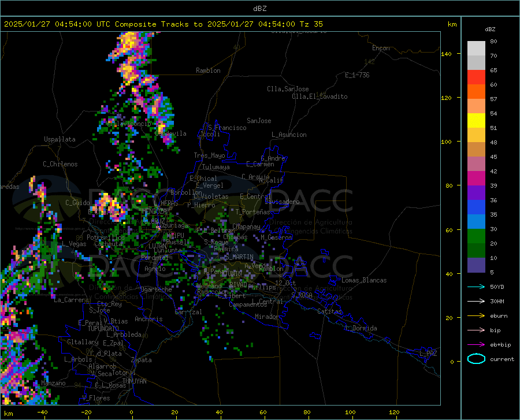
Task: Select the magenta 39-42 dBZ swatch
Action: click(x=476, y=179)
